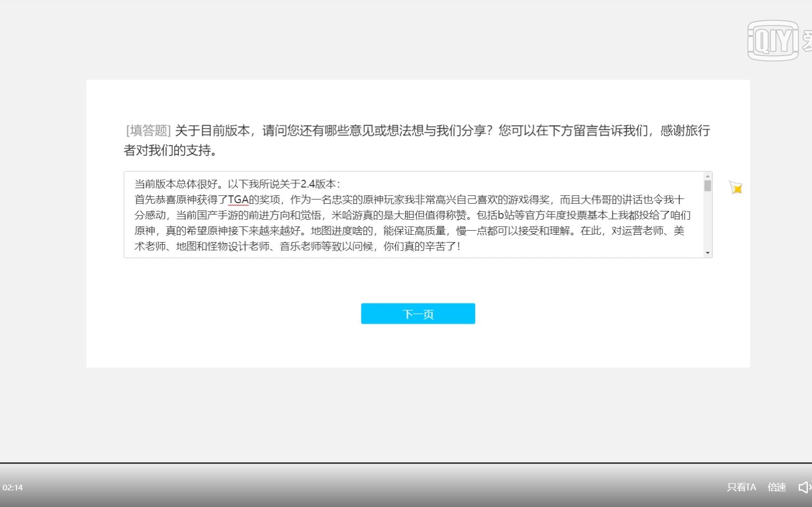Click the yellow star icon beside the text box

click(736, 188)
